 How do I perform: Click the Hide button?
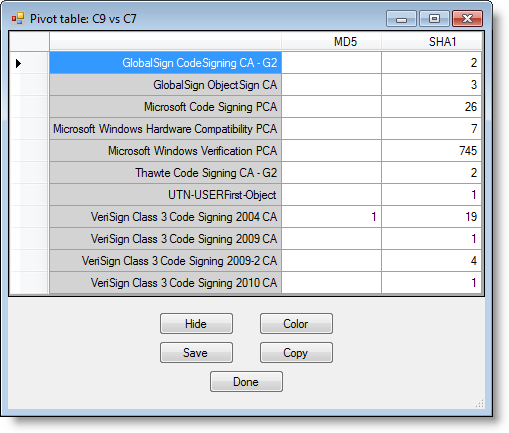pyautogui.click(x=196, y=323)
